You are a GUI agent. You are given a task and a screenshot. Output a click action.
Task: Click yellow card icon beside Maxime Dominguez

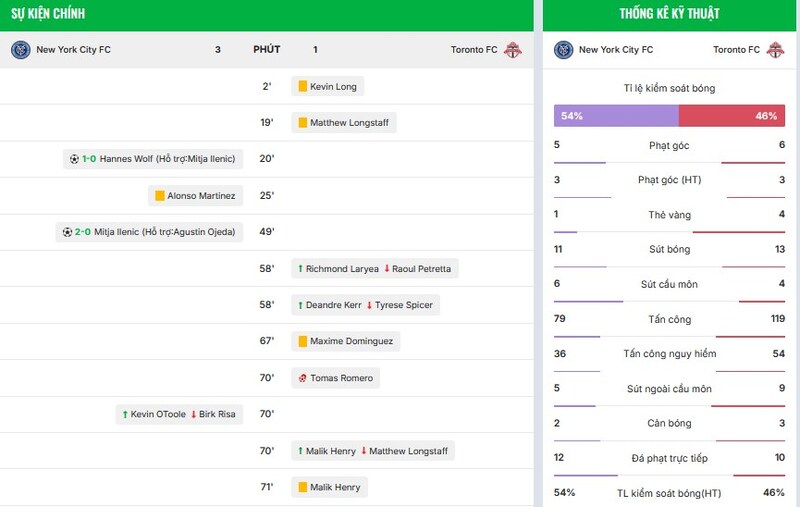[303, 341]
